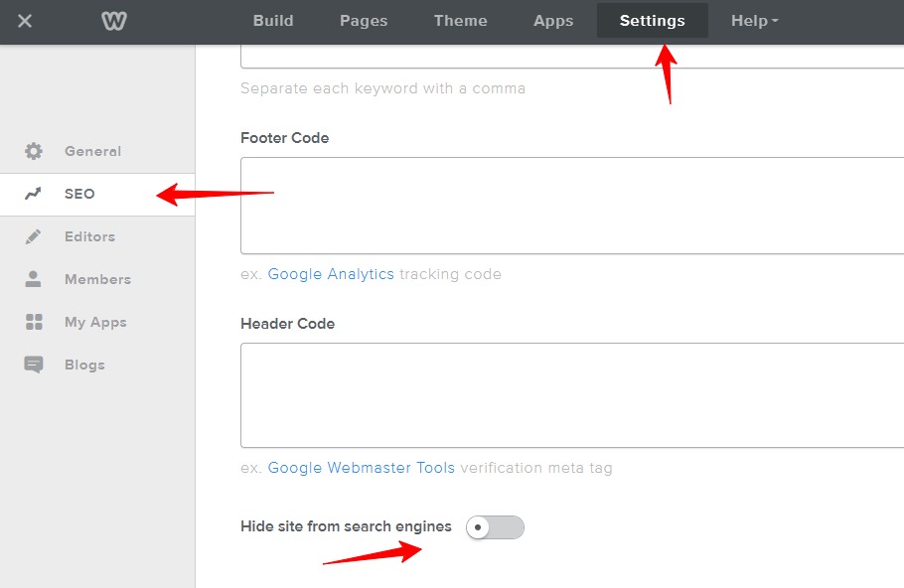Toggle Hide site from search engines
This screenshot has height=588, width=904.
point(495,526)
